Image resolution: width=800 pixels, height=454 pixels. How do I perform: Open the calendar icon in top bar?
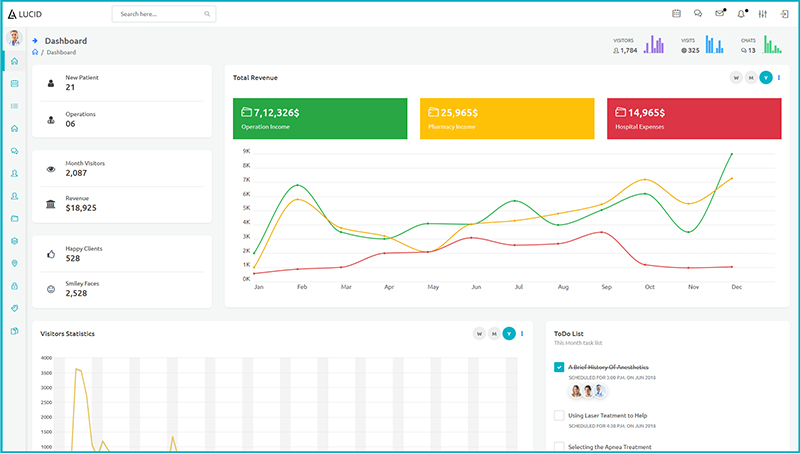point(676,14)
